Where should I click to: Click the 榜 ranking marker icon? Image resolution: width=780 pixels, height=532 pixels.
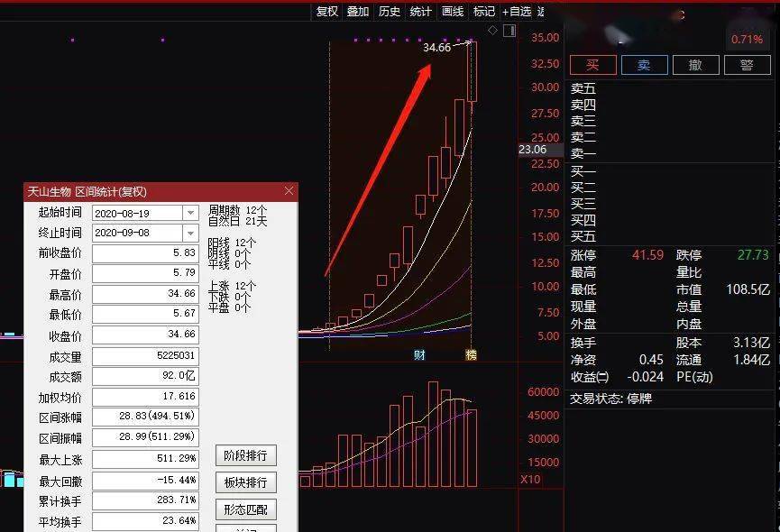click(x=471, y=354)
